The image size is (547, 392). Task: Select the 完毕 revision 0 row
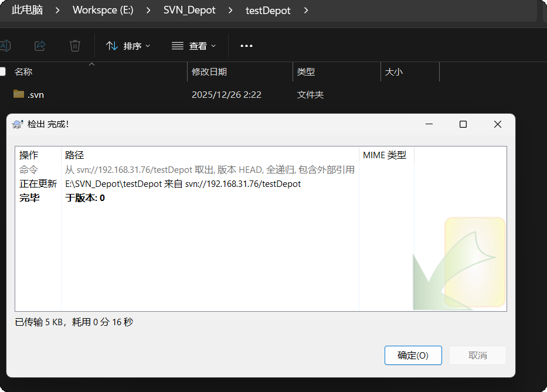click(85, 198)
